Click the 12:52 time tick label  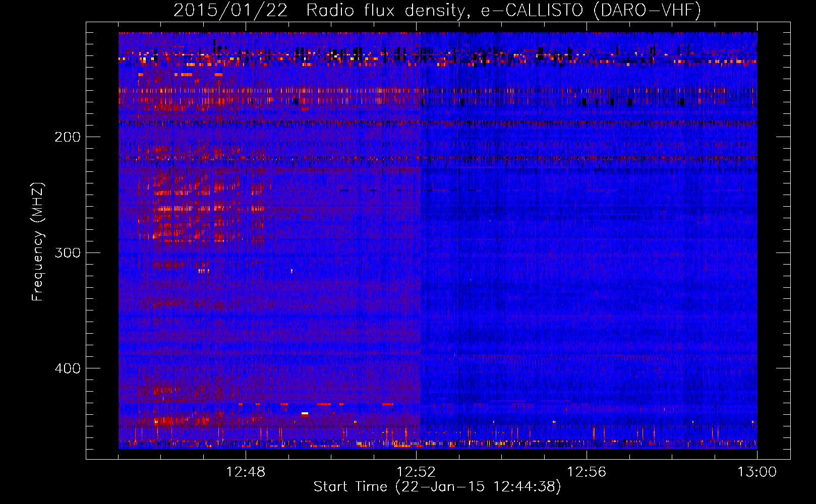[416, 472]
